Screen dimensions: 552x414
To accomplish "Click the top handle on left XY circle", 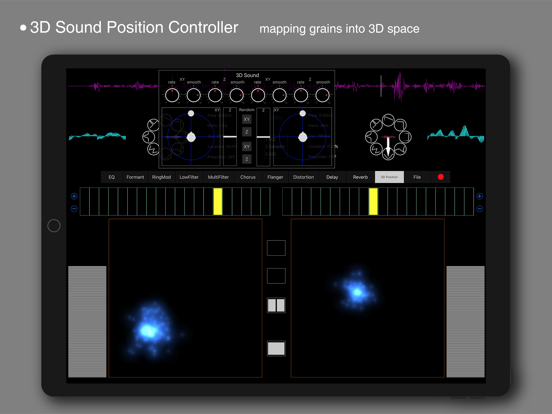I will pyautogui.click(x=191, y=113).
